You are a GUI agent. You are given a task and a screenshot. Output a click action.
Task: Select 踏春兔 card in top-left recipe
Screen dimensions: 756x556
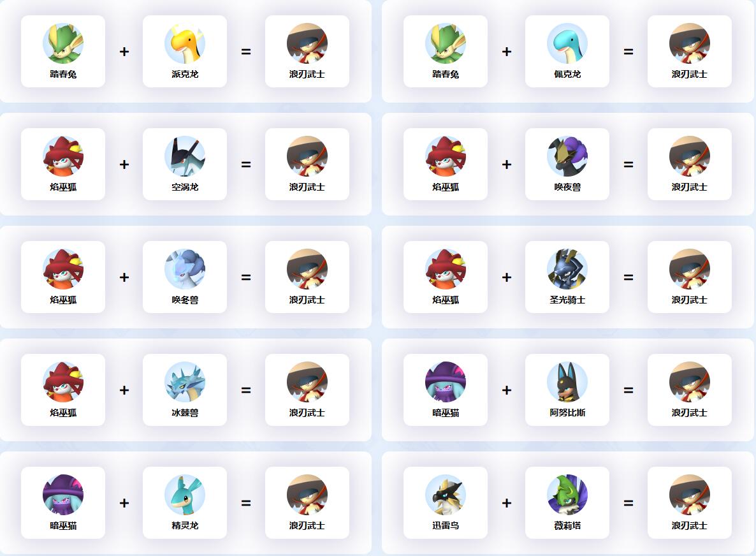pyautogui.click(x=63, y=52)
